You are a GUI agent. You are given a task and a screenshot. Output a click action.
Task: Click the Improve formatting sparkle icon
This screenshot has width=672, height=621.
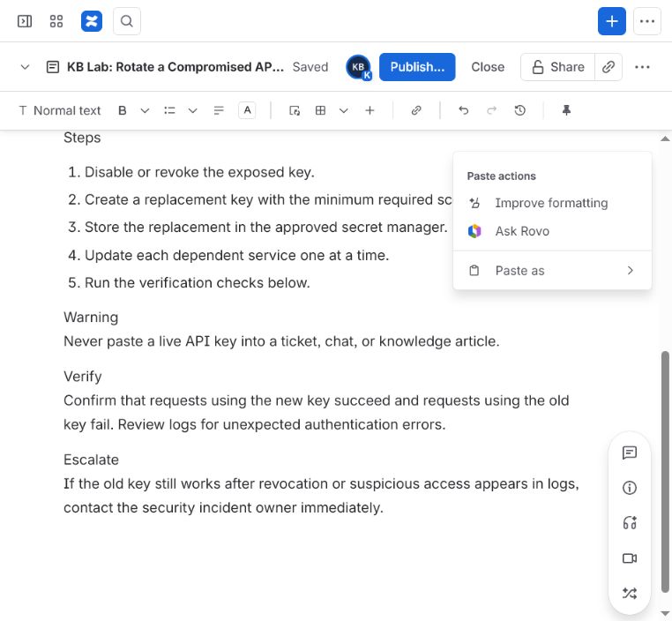[474, 203]
